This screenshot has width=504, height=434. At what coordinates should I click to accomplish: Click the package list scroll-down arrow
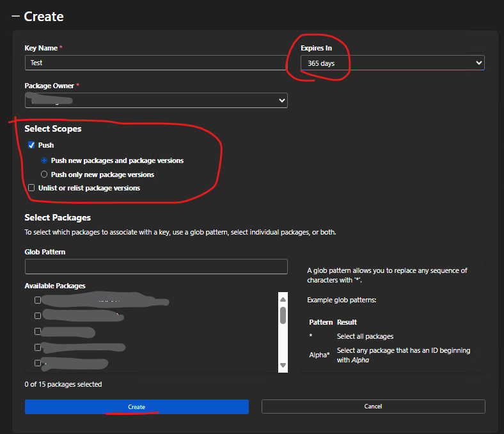coord(283,366)
